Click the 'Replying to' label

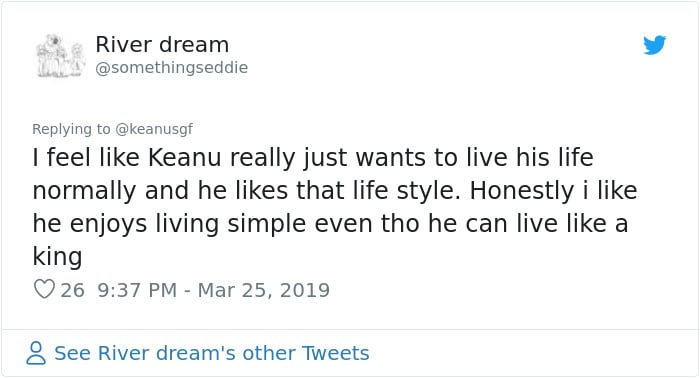point(71,129)
